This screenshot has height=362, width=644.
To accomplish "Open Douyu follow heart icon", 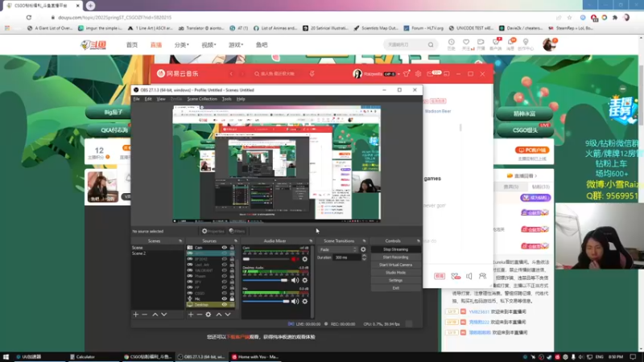I will 466,44.
